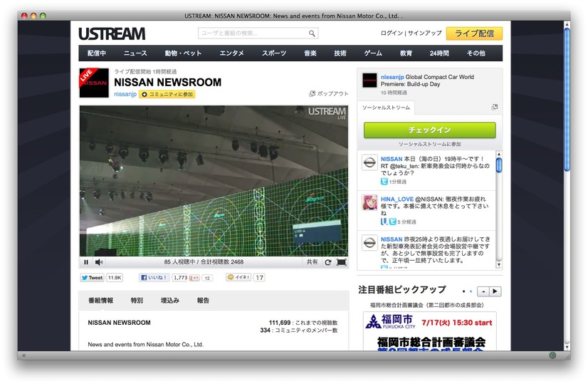
Task: Select the 音楽 navigation item
Action: pyautogui.click(x=310, y=53)
